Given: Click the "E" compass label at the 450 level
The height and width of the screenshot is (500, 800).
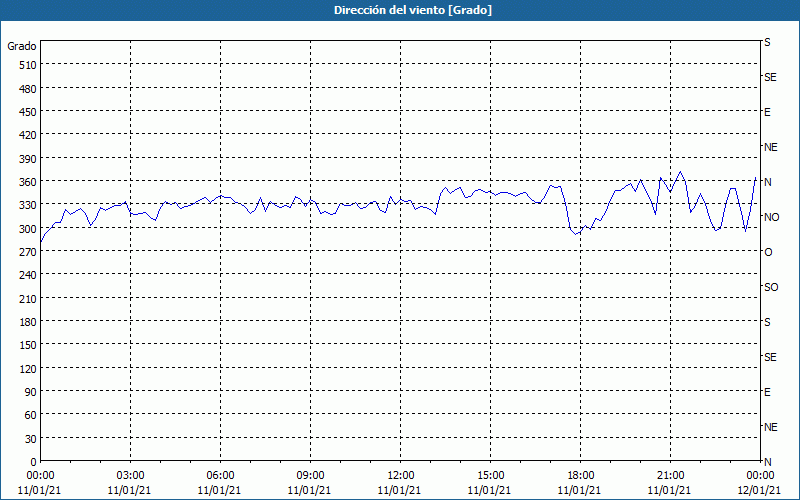Looking at the screenshot, I should point(767,112).
